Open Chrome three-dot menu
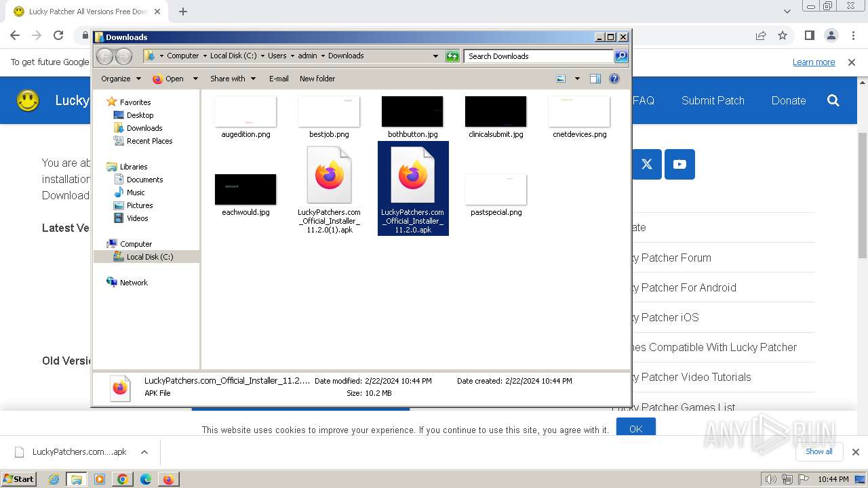 click(852, 35)
